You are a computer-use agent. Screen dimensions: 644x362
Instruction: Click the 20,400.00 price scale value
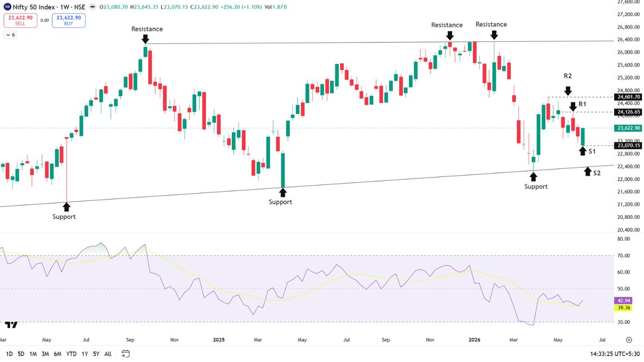pos(629,230)
